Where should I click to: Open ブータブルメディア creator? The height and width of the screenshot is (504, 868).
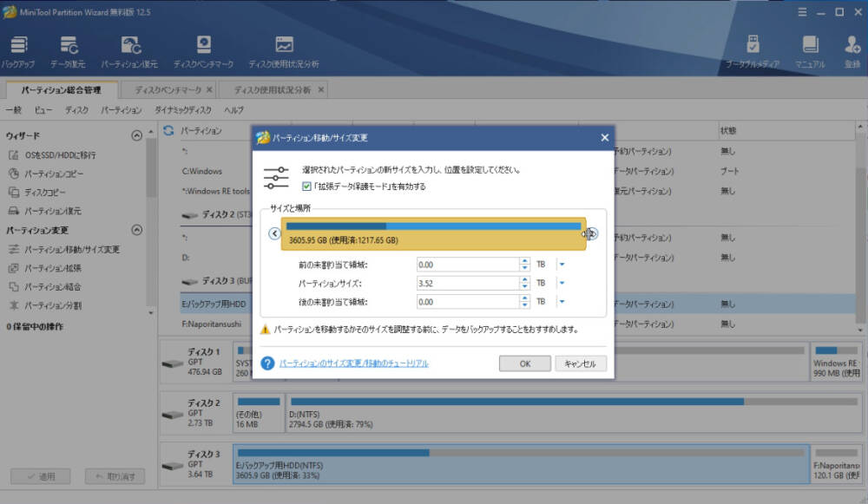coord(753,52)
